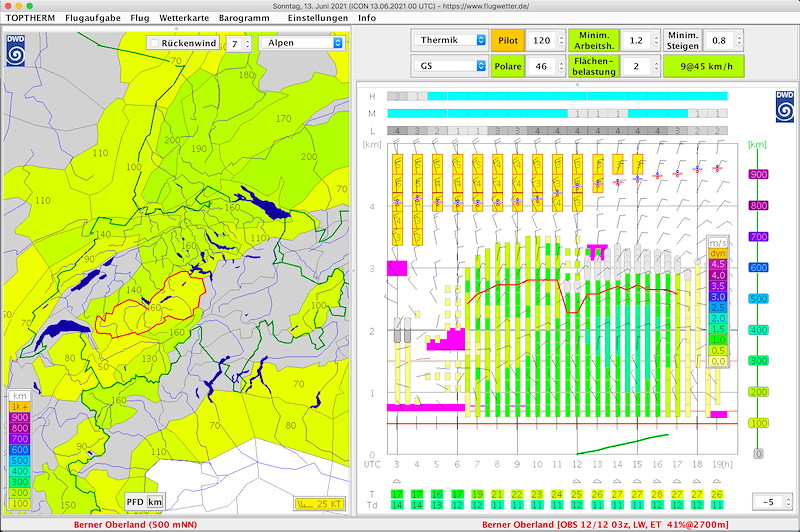Viewport: 800px width, 532px height.
Task: Click the cloud symbol below hour 18
Action: click(697, 481)
